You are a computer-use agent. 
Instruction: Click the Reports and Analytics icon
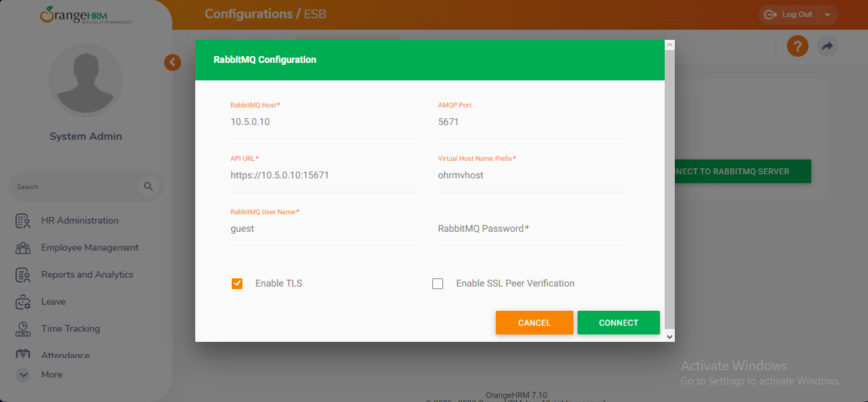click(x=23, y=275)
